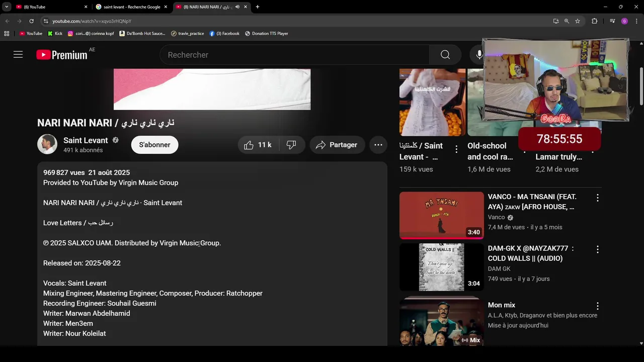Open the Chrome three-dot menu
Image resolution: width=644 pixels, height=362 pixels.
637,21
